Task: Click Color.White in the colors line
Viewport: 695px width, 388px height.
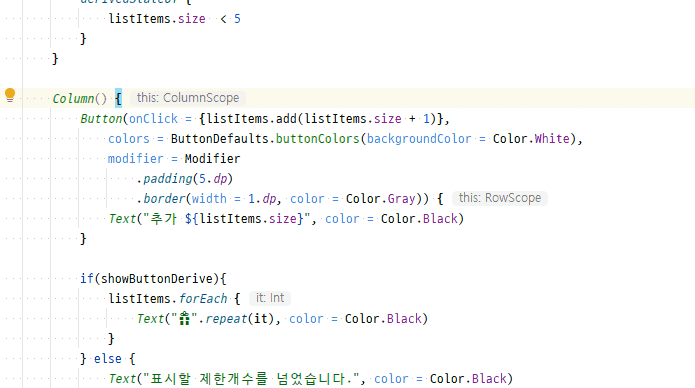Action: (x=531, y=139)
